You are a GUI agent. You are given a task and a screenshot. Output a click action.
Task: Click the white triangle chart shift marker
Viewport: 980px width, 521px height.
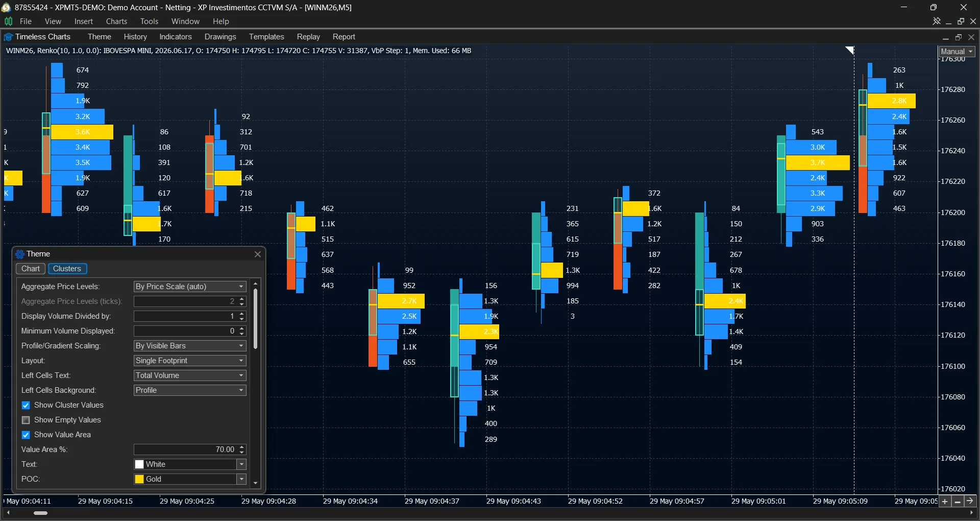point(850,50)
